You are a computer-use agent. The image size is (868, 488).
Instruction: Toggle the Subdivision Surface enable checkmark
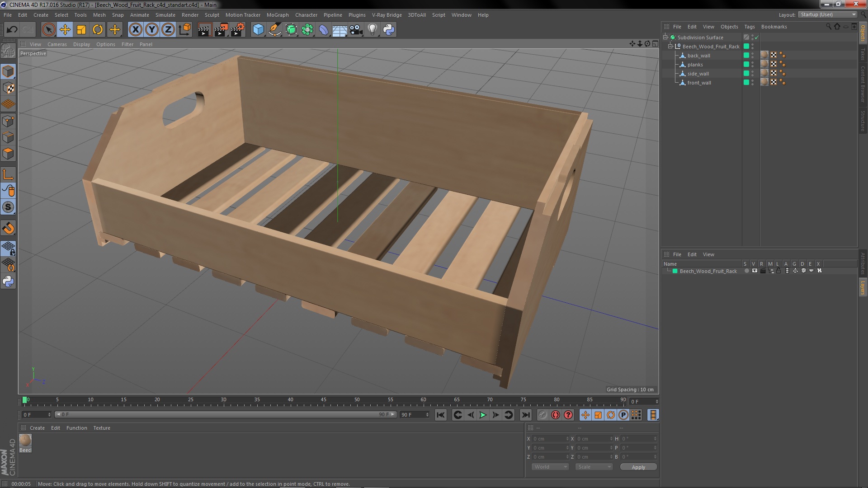757,38
